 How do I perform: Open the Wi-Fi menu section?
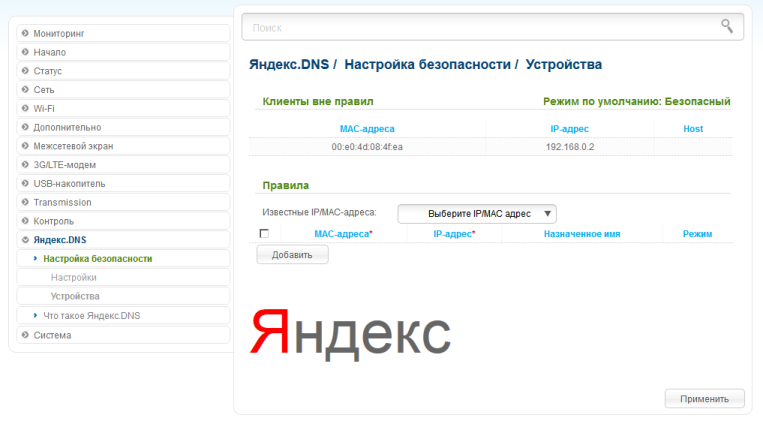[x=123, y=108]
